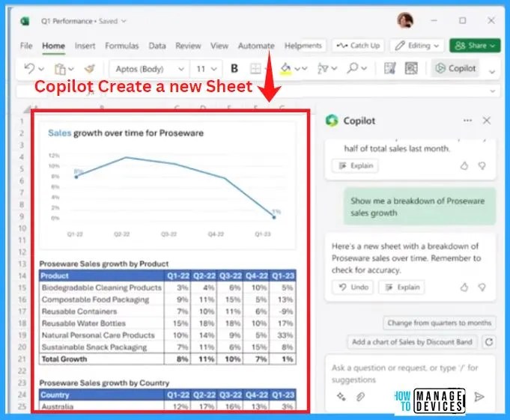The width and height of the screenshot is (510, 420).
Task: Click the table analysis icon left of Copilot
Action: [389, 68]
